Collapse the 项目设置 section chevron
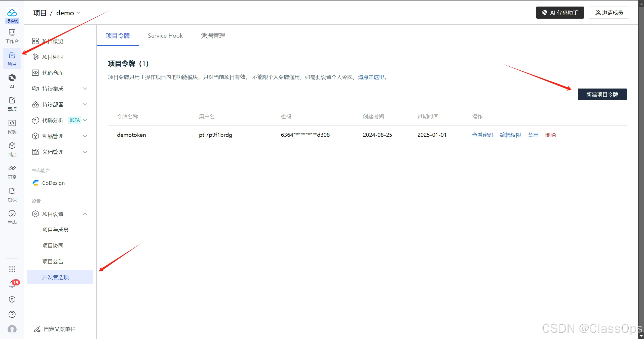Image resolution: width=644 pixels, height=339 pixels. pyautogui.click(x=85, y=214)
